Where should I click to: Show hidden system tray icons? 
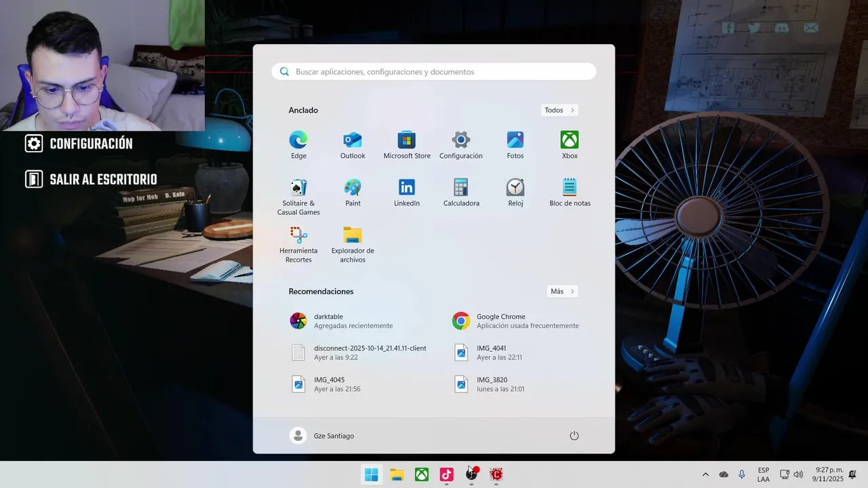click(705, 474)
